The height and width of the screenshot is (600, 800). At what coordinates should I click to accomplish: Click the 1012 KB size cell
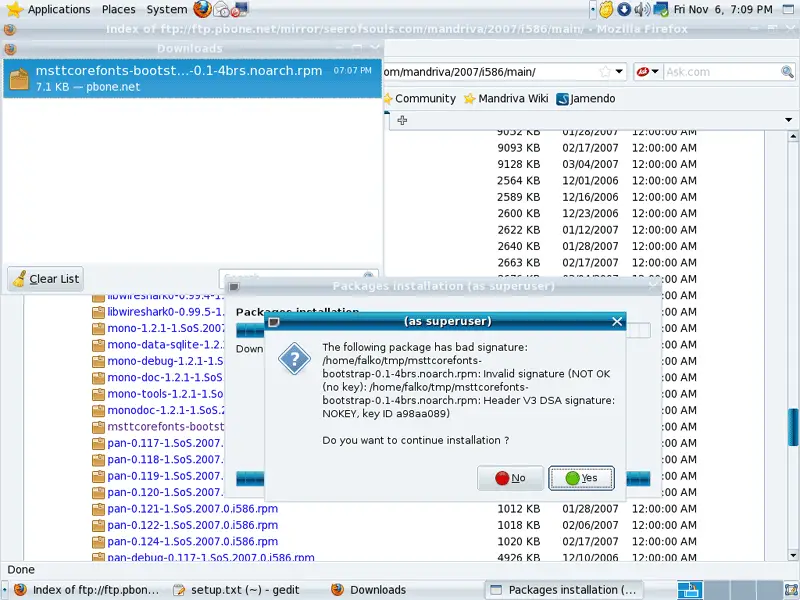pyautogui.click(x=518, y=509)
